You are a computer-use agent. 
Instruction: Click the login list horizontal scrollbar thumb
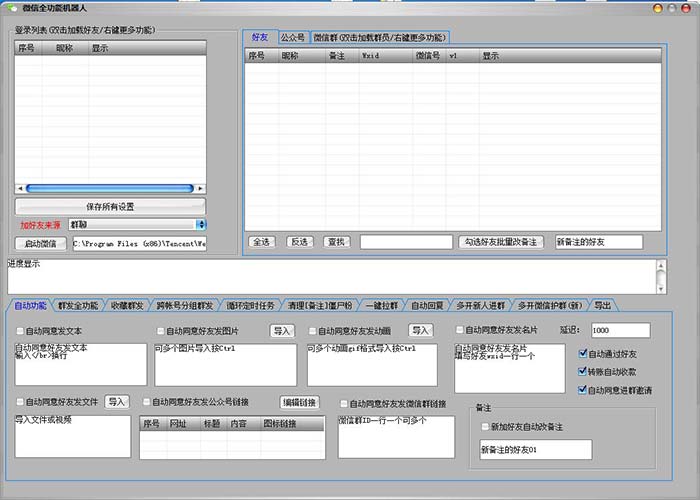pyautogui.click(x=110, y=189)
